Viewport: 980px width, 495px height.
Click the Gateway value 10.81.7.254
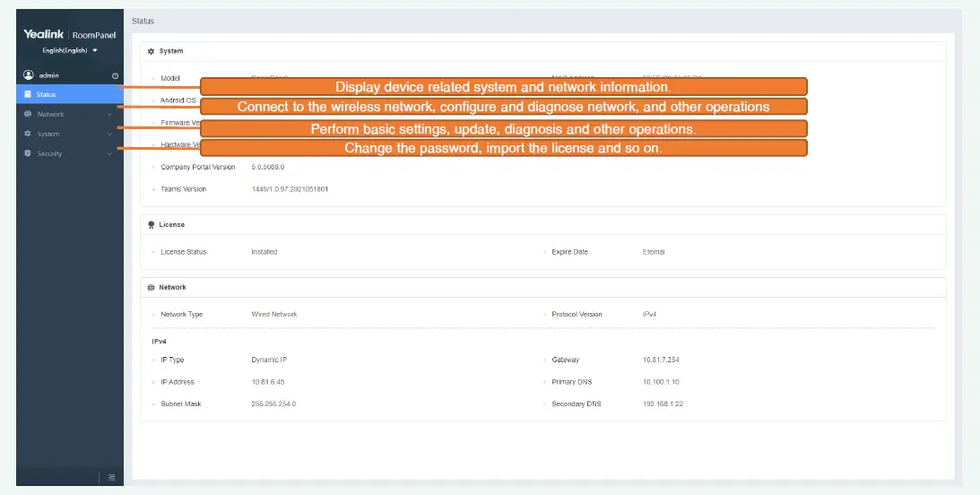click(x=661, y=360)
